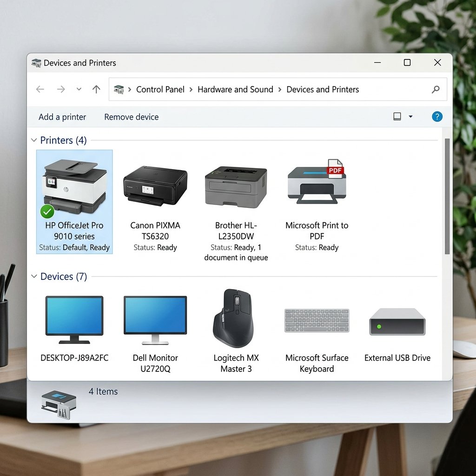Click the vertical scrollbar thumb
Viewport: 476px width, 476px height.
(447, 196)
